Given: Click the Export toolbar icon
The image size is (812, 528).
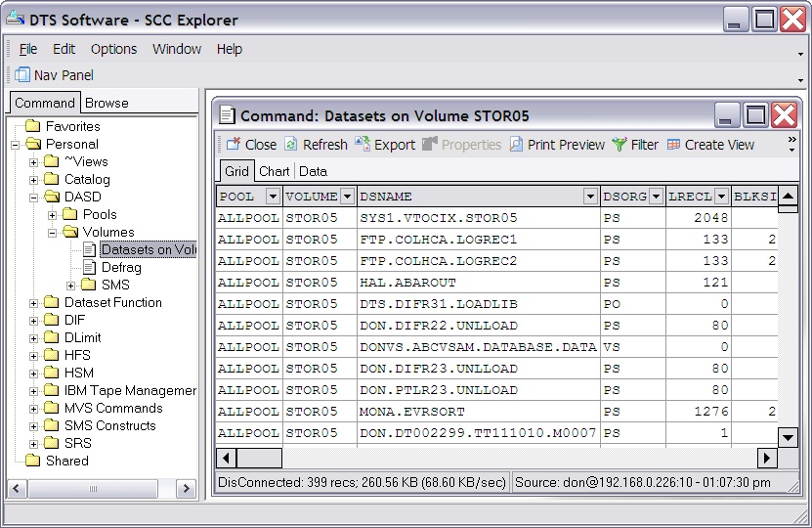Looking at the screenshot, I should click(363, 144).
